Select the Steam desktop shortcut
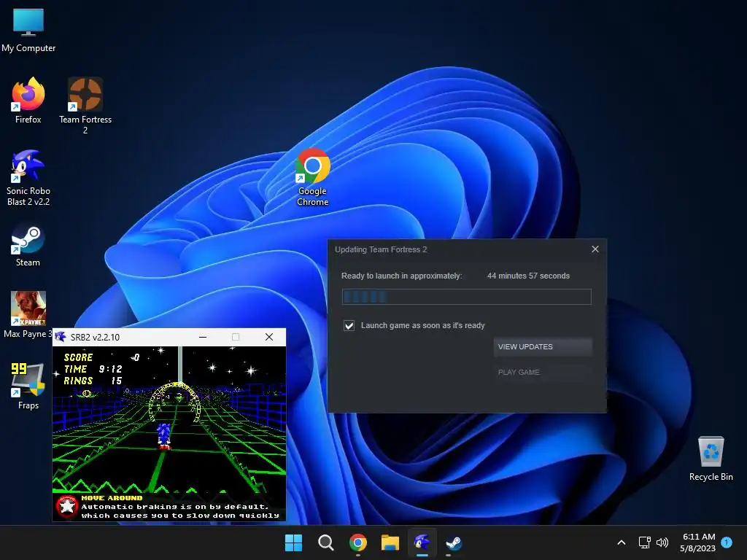 28,245
